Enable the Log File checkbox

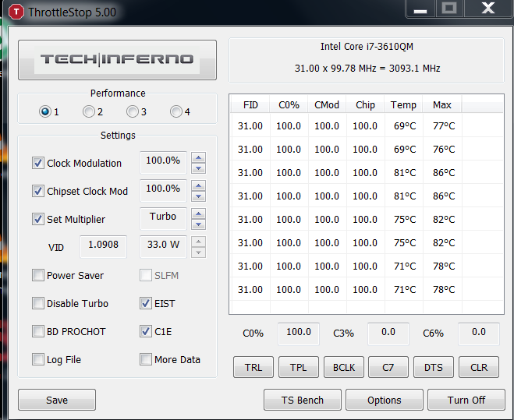point(38,359)
